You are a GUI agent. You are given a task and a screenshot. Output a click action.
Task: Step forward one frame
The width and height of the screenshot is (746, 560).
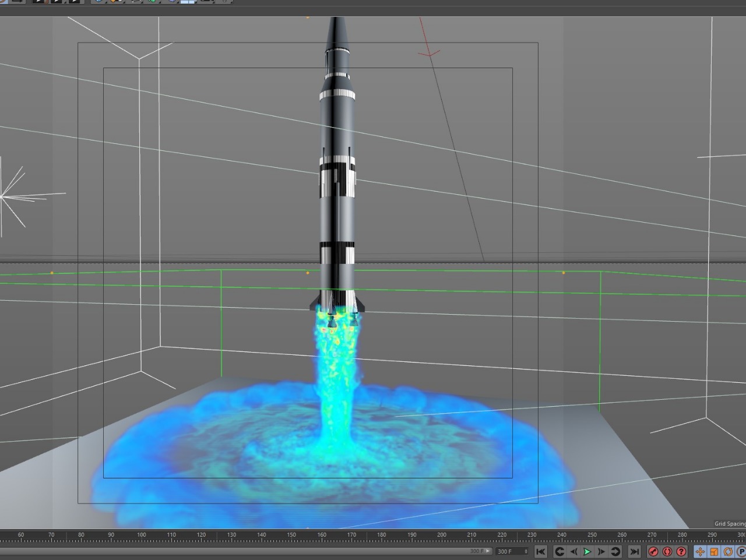601,551
